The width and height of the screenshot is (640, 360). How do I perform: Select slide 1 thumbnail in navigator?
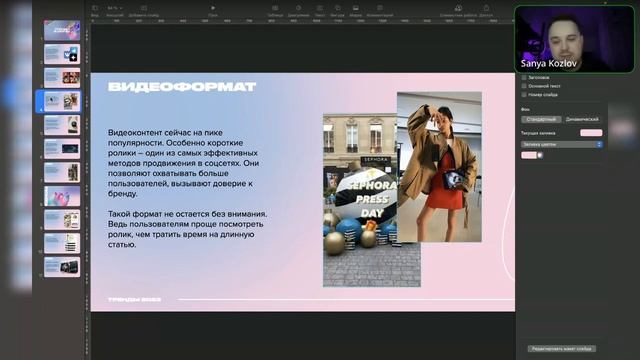(x=62, y=30)
